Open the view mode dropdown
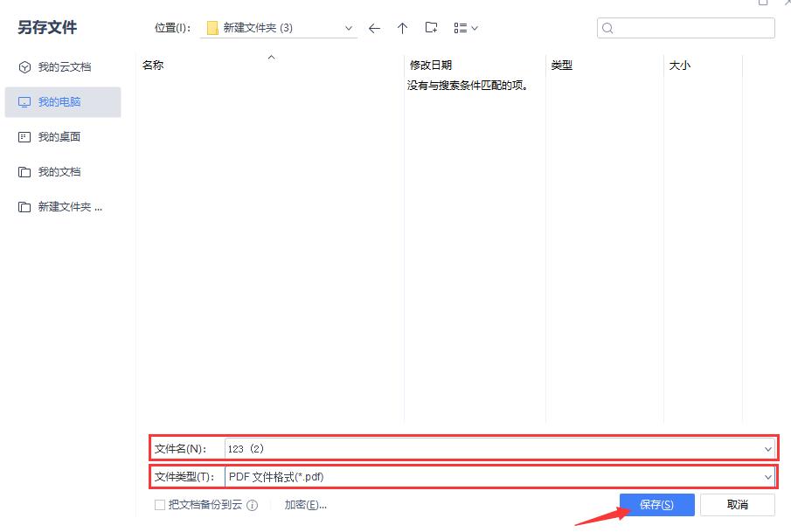This screenshot has height=532, width=791. coord(463,27)
